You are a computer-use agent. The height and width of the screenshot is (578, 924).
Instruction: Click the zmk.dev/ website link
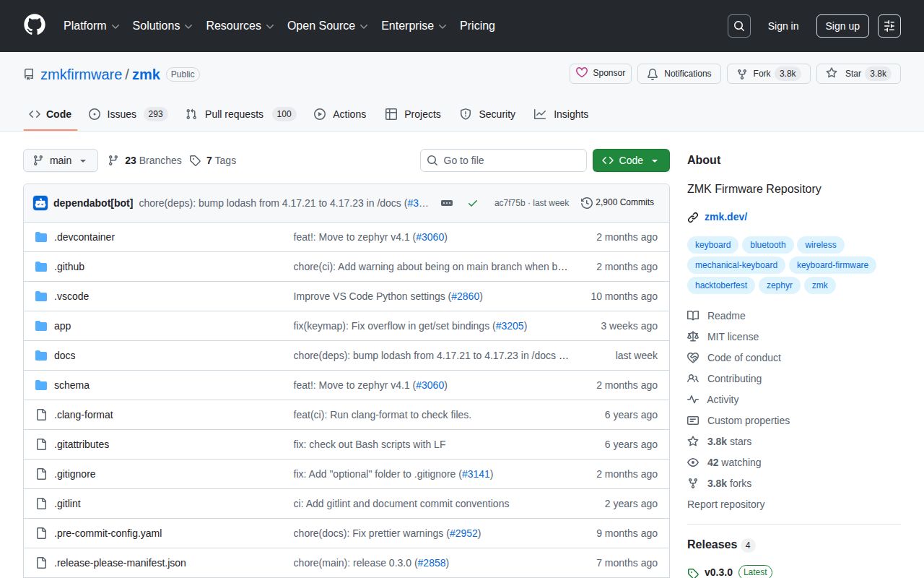(x=725, y=217)
